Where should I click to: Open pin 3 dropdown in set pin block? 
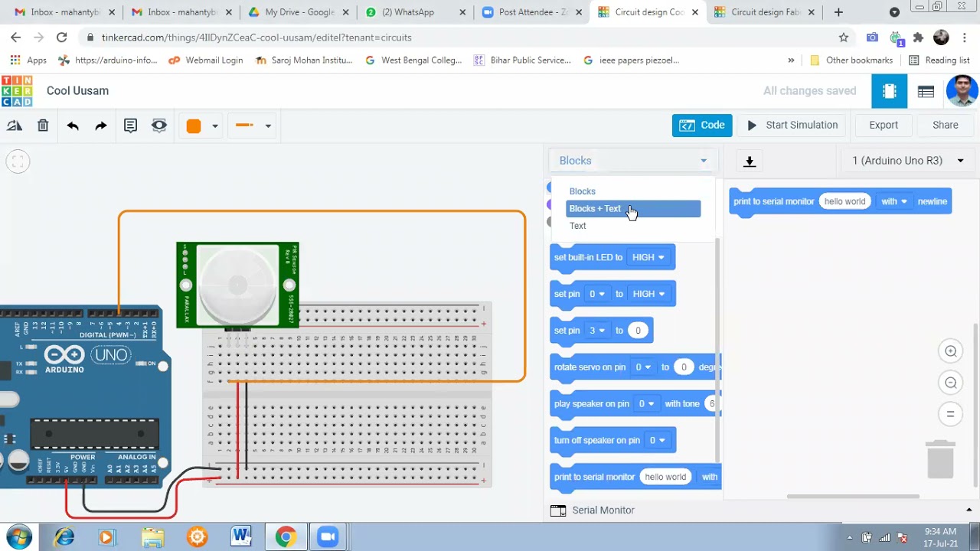pos(596,331)
